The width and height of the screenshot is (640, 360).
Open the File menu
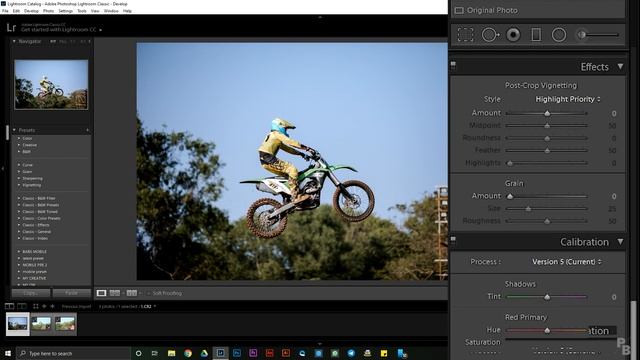(x=5, y=11)
